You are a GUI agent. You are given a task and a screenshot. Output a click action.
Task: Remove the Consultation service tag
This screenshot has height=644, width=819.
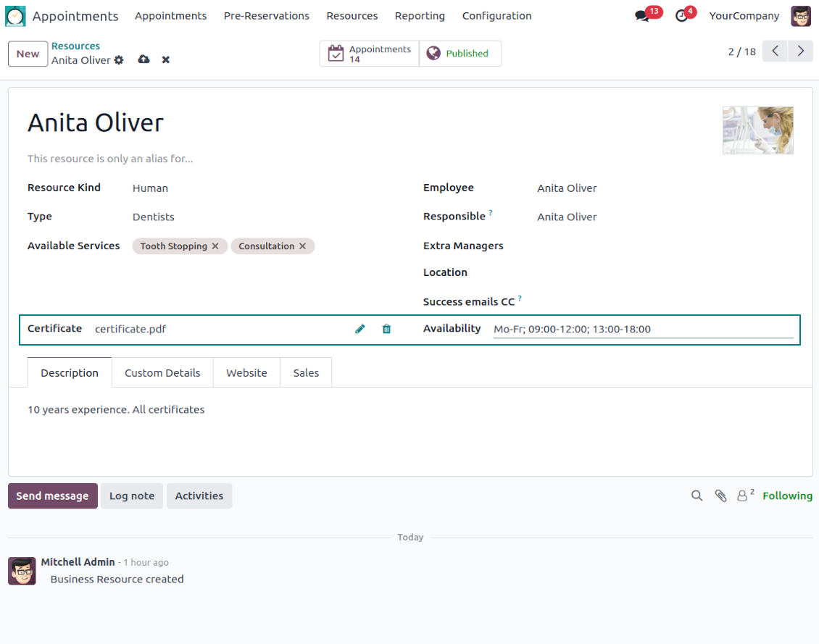pos(302,246)
